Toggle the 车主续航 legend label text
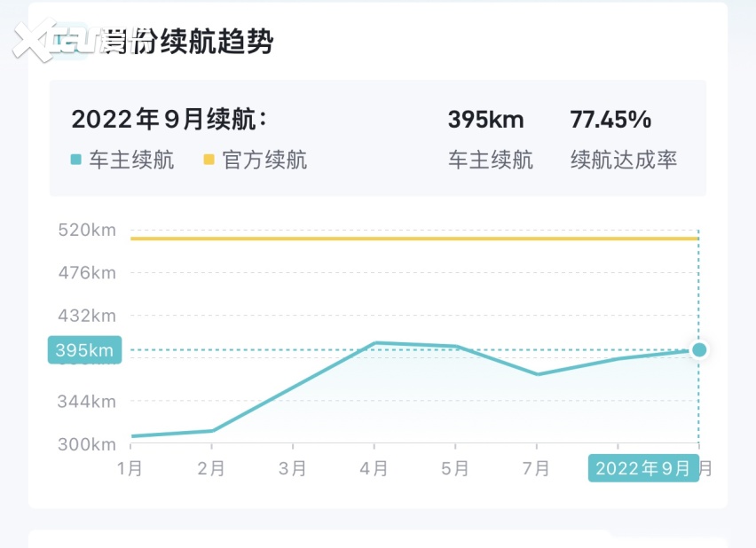This screenshot has width=756, height=548. (131, 160)
